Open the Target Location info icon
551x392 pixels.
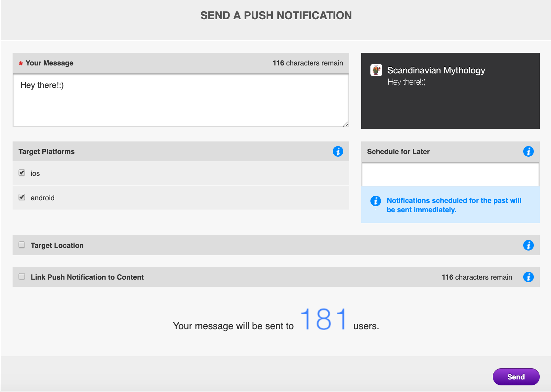pyautogui.click(x=528, y=245)
